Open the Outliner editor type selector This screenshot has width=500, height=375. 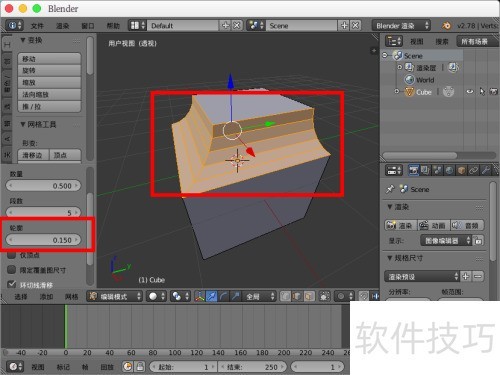click(x=394, y=41)
